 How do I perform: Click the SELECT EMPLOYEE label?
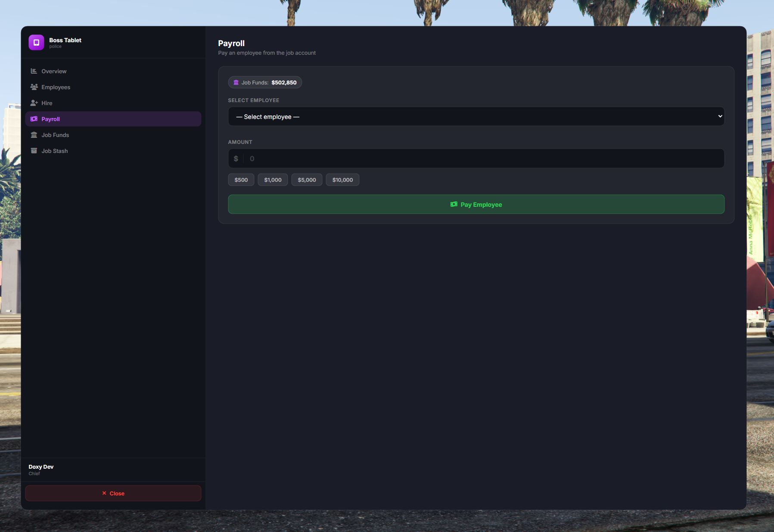pyautogui.click(x=253, y=100)
